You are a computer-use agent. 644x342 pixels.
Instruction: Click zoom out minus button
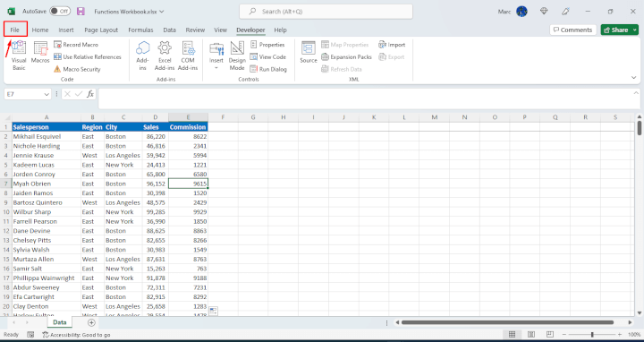pyautogui.click(x=564, y=335)
